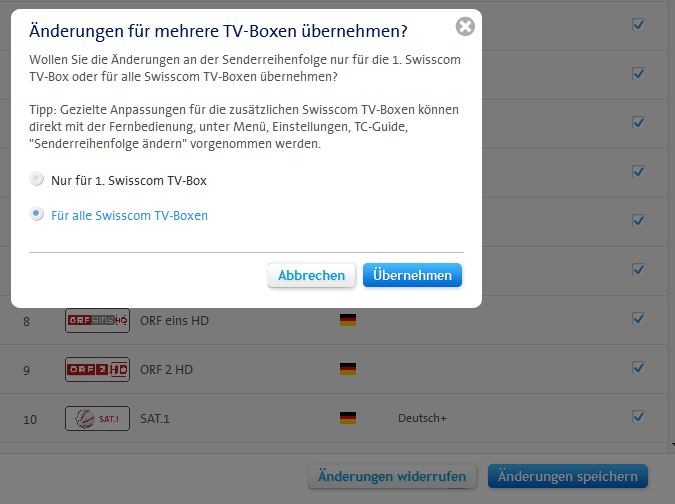Toggle the SAT.1 row checkbox
This screenshot has height=504, width=675.
click(638, 416)
